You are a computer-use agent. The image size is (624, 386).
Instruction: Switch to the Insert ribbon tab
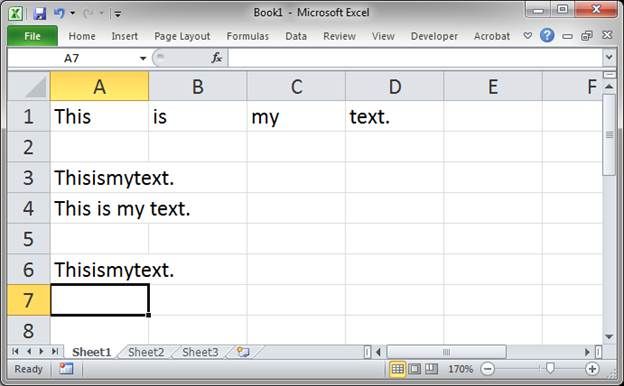pos(125,36)
